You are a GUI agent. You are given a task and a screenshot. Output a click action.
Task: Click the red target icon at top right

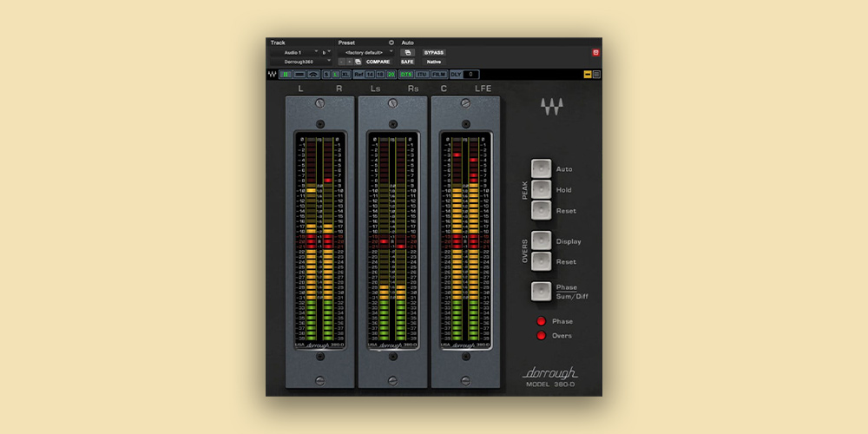595,53
